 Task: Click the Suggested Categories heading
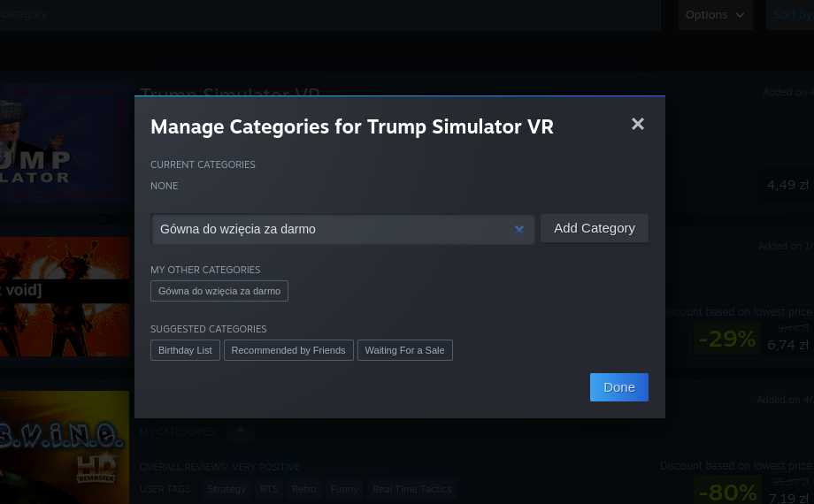(x=209, y=329)
